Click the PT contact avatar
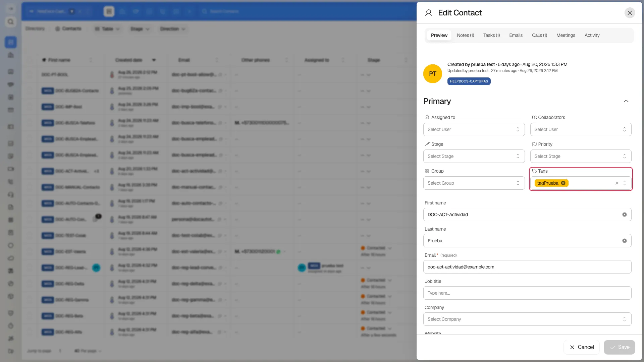 [x=432, y=74]
